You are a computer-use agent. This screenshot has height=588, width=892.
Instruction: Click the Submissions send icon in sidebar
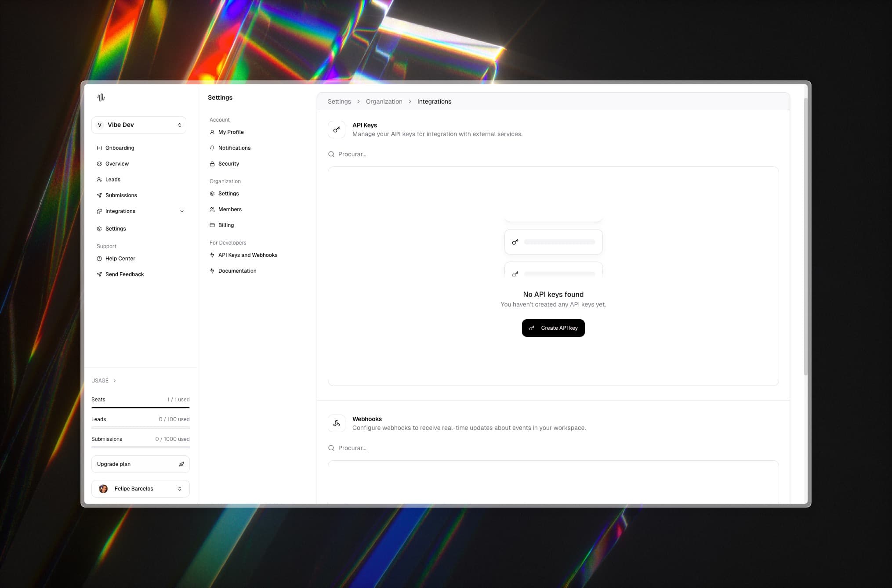[x=99, y=195]
